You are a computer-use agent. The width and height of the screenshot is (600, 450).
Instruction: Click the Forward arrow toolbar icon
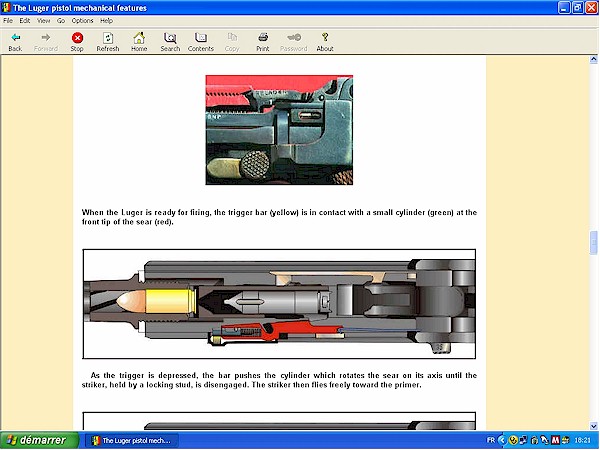tap(46, 38)
